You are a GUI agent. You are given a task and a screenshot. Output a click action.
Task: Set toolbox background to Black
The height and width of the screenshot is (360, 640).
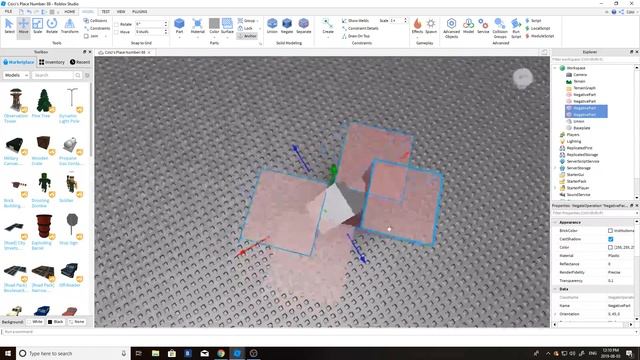56,322
